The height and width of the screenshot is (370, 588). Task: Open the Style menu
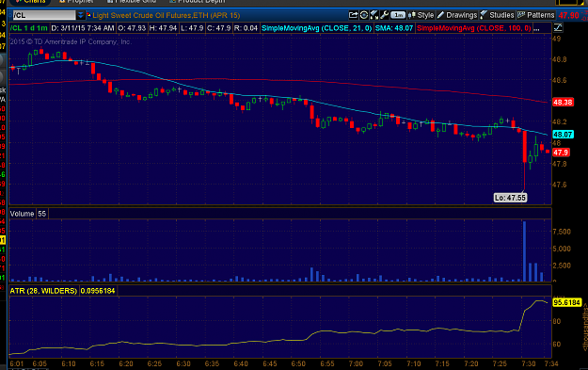(421, 15)
